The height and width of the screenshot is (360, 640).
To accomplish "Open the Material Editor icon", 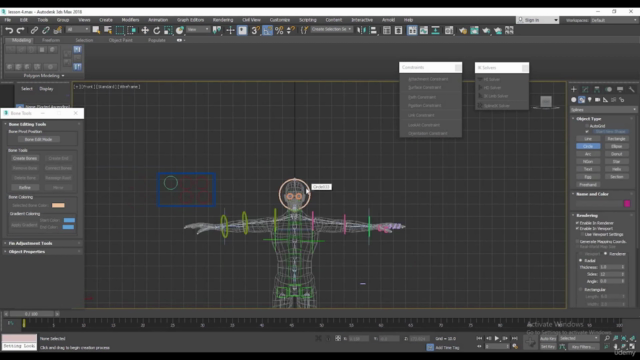I will click(x=449, y=30).
